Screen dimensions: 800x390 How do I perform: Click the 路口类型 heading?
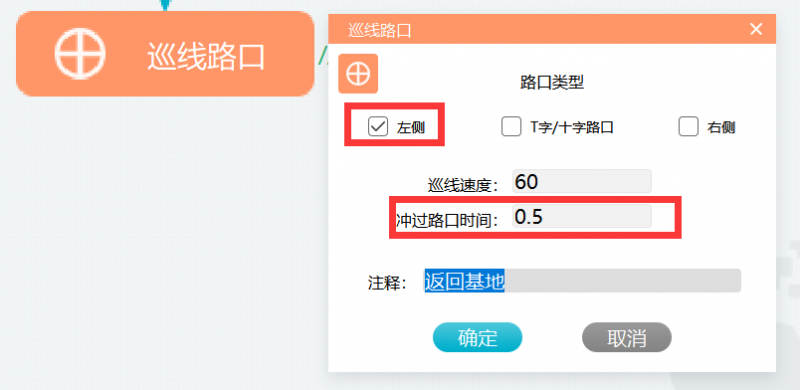[x=552, y=83]
